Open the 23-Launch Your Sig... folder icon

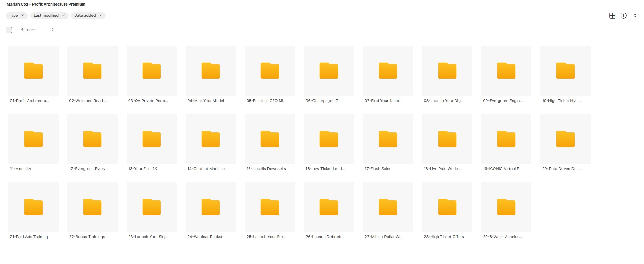coord(152,207)
